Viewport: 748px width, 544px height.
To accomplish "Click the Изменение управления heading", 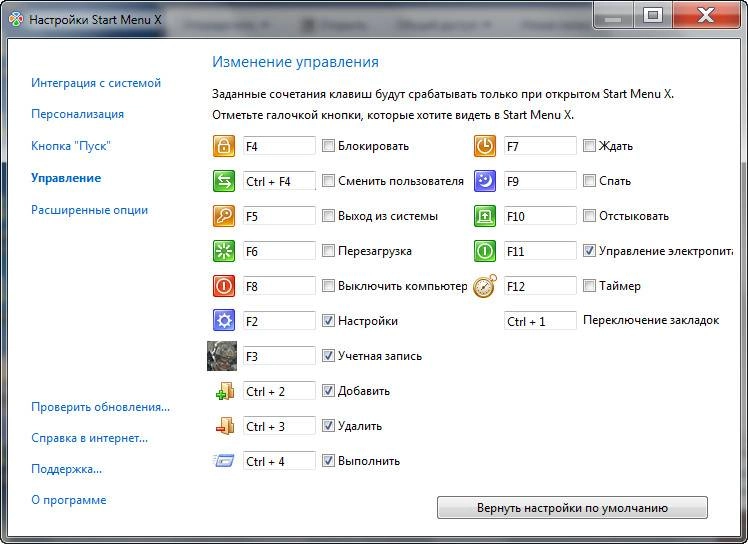I will [x=295, y=62].
